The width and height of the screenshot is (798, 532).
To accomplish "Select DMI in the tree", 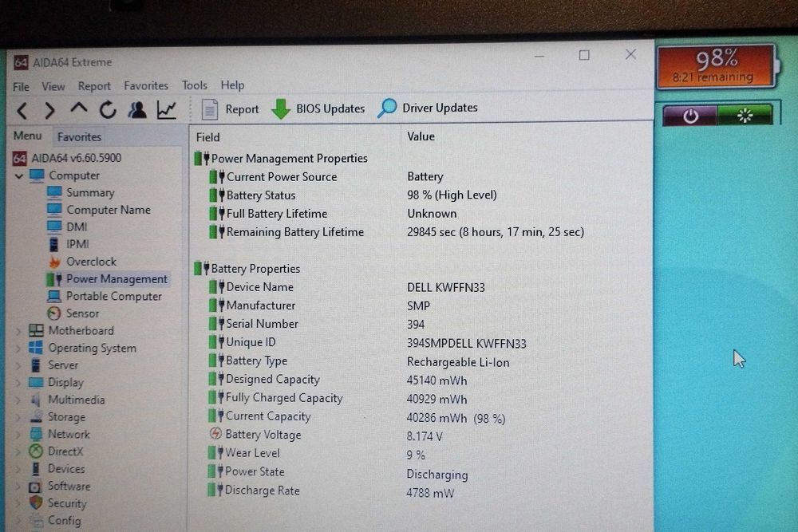I will point(67,227).
